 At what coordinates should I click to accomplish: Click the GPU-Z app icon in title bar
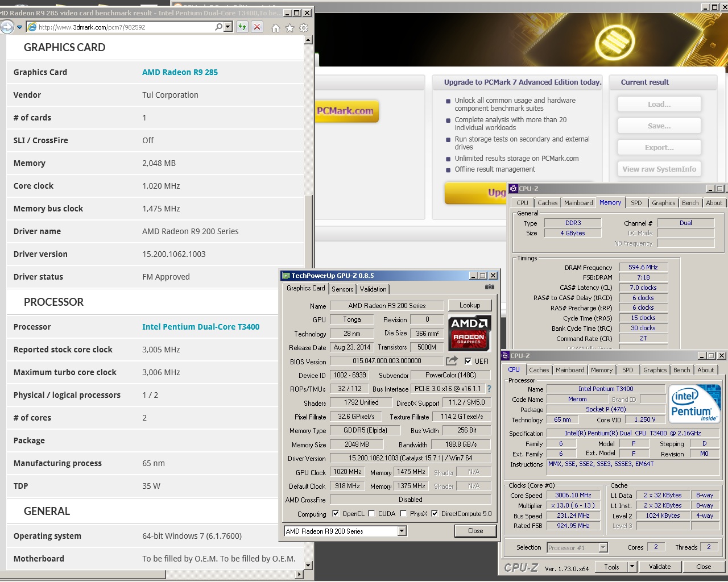(286, 276)
